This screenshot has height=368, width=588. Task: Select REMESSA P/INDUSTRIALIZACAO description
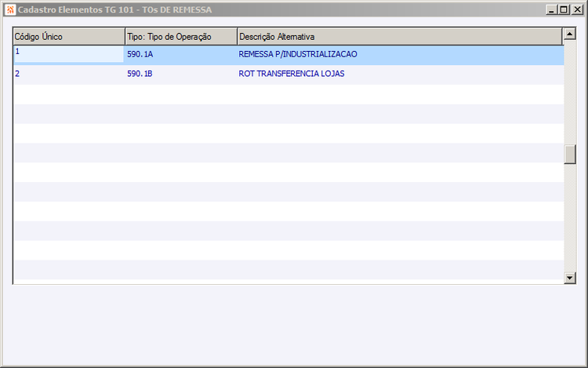298,54
